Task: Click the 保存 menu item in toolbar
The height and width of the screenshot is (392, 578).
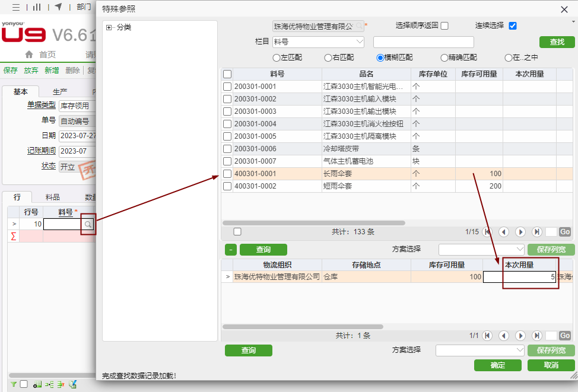Action: (x=11, y=70)
